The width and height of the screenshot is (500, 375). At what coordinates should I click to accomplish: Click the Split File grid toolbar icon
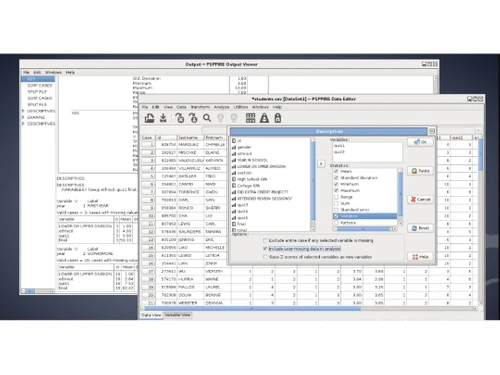pyautogui.click(x=250, y=118)
